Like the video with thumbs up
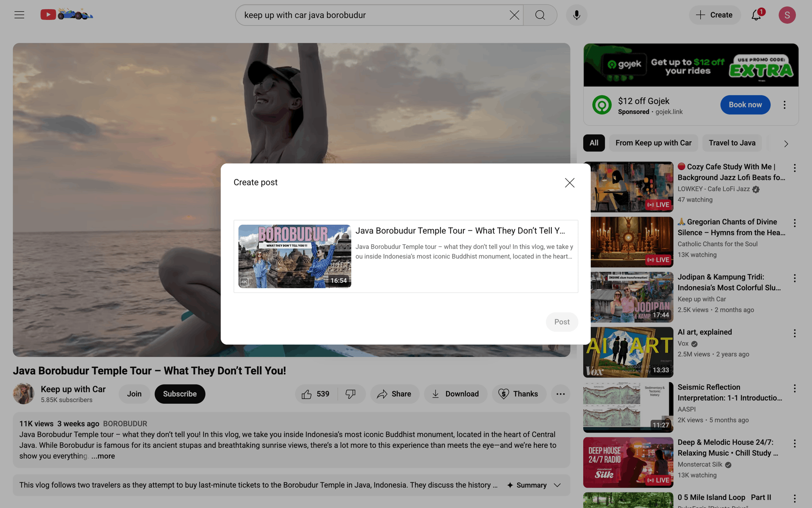This screenshot has width=812, height=508. tap(316, 394)
